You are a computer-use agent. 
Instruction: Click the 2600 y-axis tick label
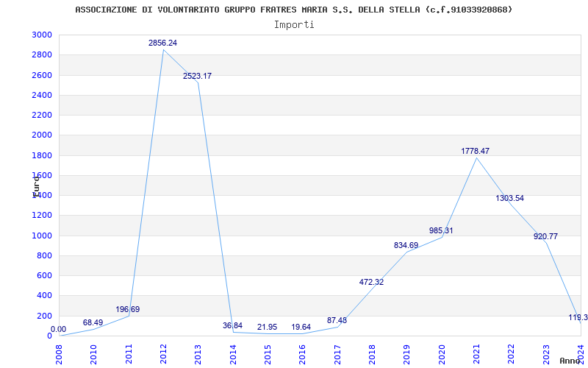click(43, 75)
